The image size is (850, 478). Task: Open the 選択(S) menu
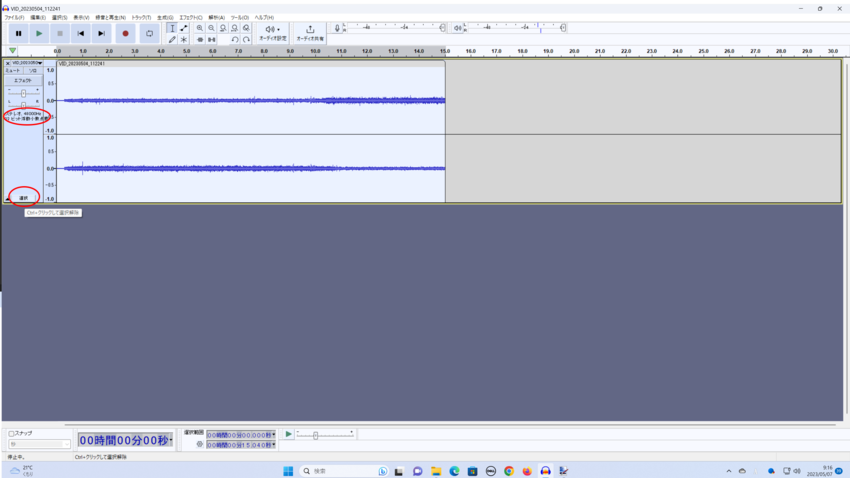(x=60, y=17)
